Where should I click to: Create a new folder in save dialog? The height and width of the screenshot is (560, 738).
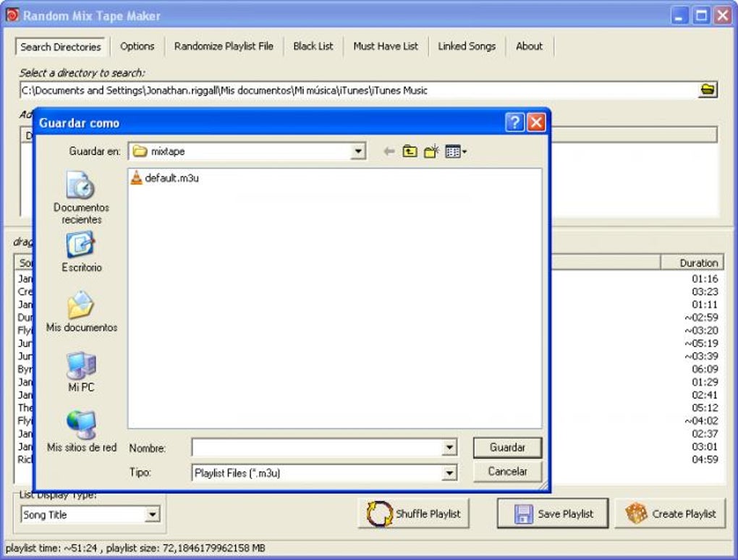[431, 151]
